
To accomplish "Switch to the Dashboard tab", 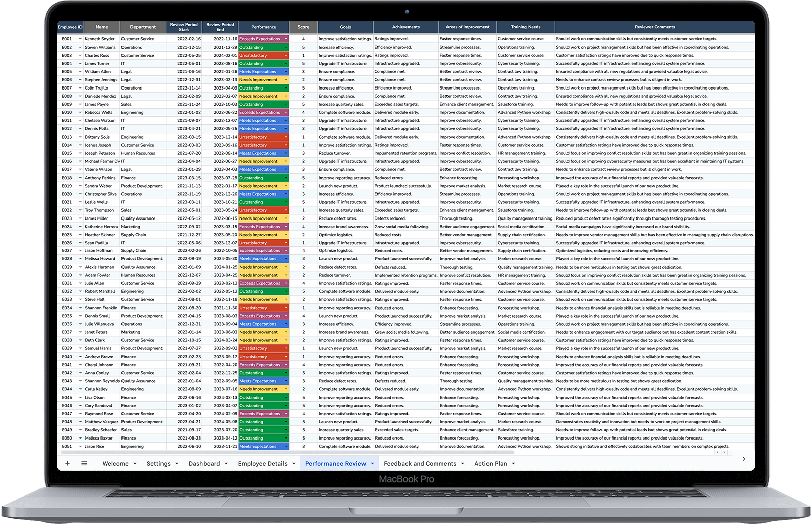I will point(205,463).
